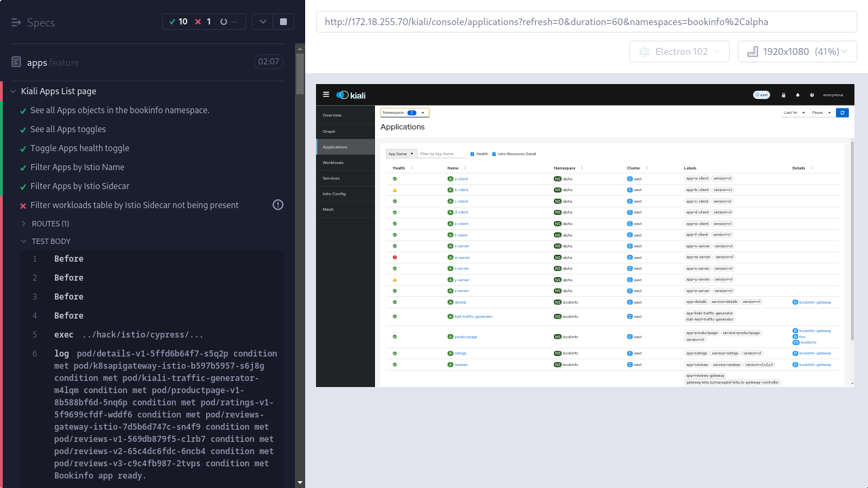This screenshot has height=488, width=868.
Task: Click the blue refresh button in Kiali
Action: click(x=842, y=113)
